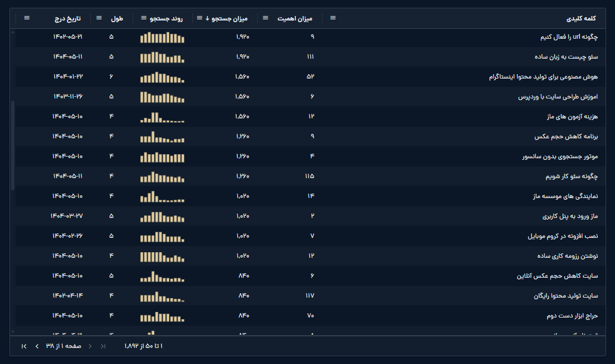Jump to the last page of results
Viewport: 615px width, 364px height.
tap(24, 346)
